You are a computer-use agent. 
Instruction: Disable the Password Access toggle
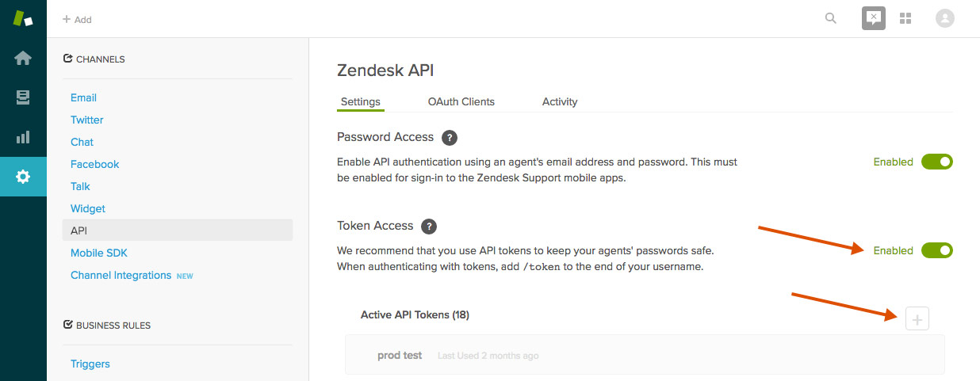click(x=936, y=162)
